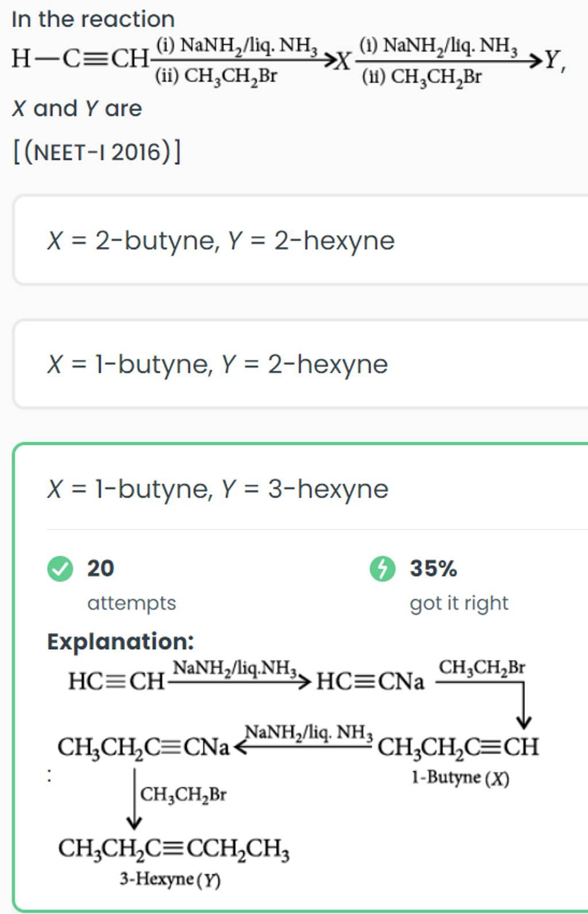Click the first answer option card

click(294, 240)
